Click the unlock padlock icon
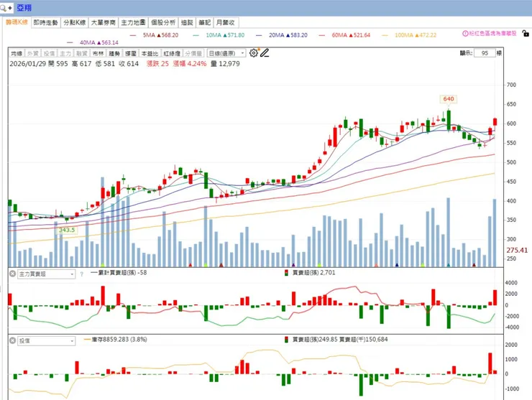Screen dimensions: 532x400 point(526,33)
